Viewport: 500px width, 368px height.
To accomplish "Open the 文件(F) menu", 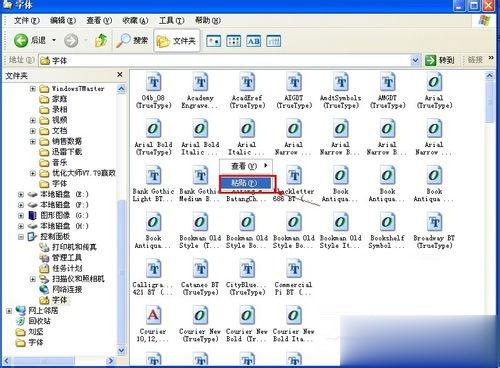I will coord(27,20).
